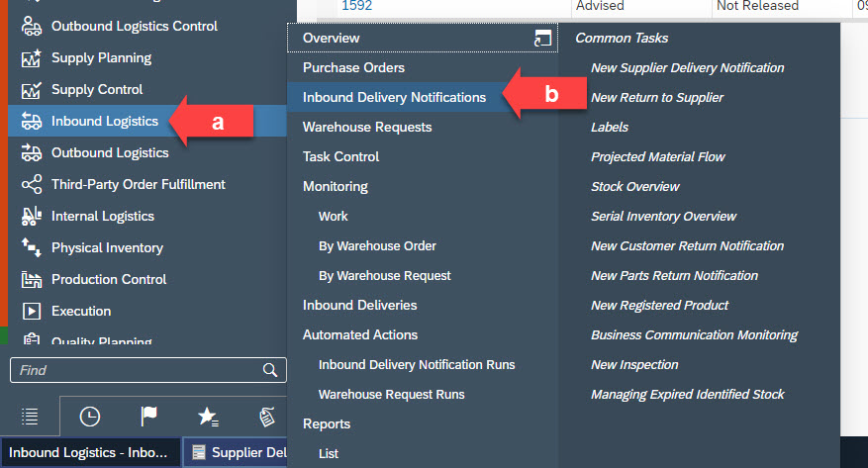Click the Third-Party Order Fulfillment share icon
This screenshot has width=868, height=468.
(31, 184)
